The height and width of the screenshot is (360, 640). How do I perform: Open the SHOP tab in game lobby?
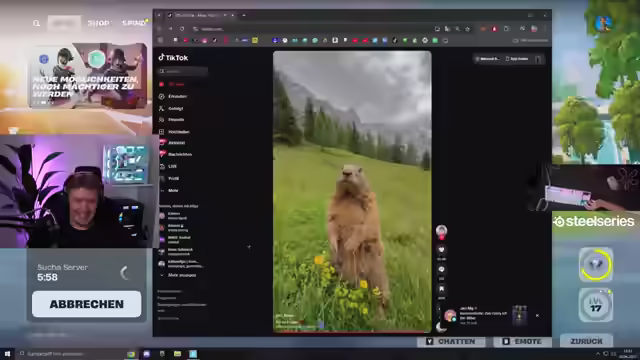(98, 23)
